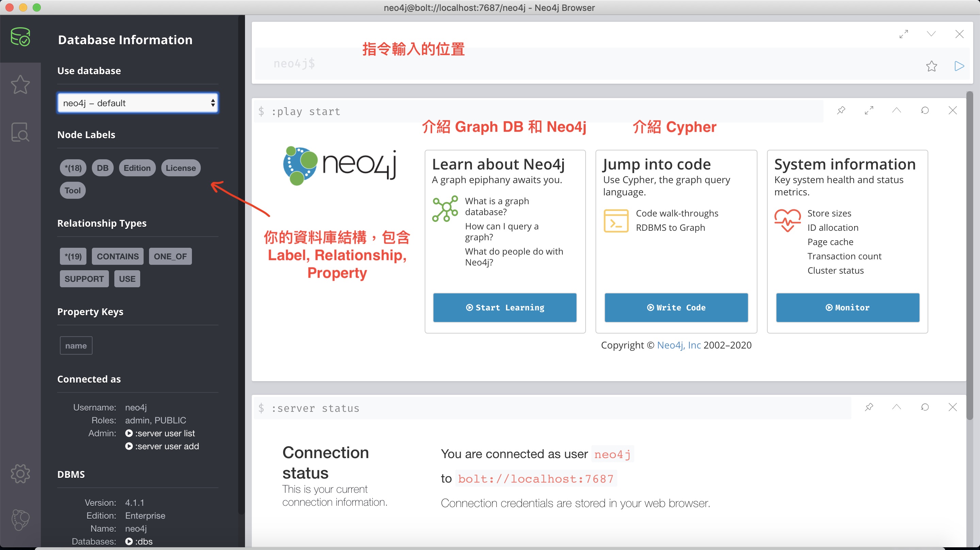The height and width of the screenshot is (550, 980).
Task: Click Start Learning button
Action: point(505,307)
